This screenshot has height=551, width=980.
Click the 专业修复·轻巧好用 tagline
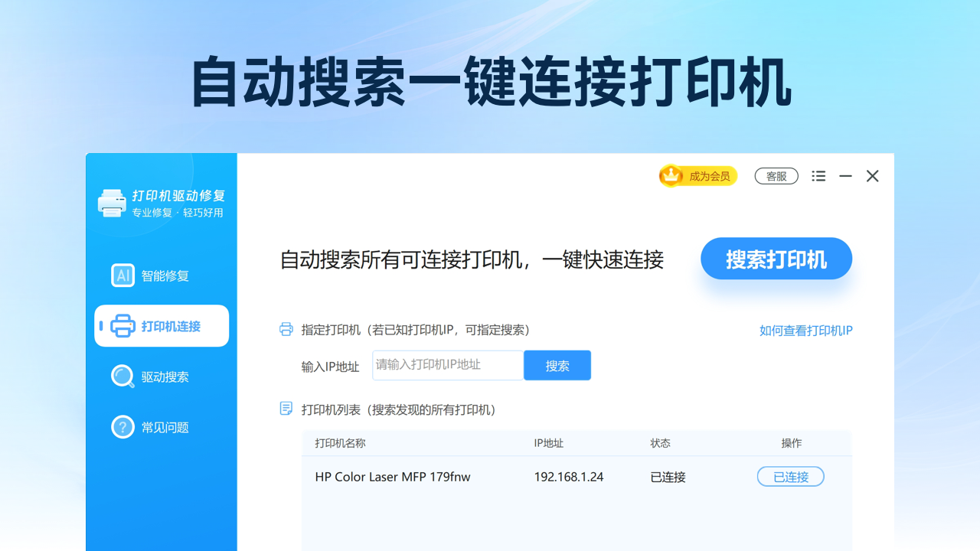tap(178, 213)
